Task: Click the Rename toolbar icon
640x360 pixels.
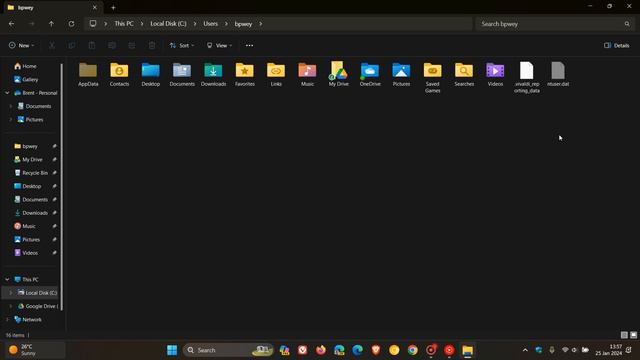Action: pos(112,45)
